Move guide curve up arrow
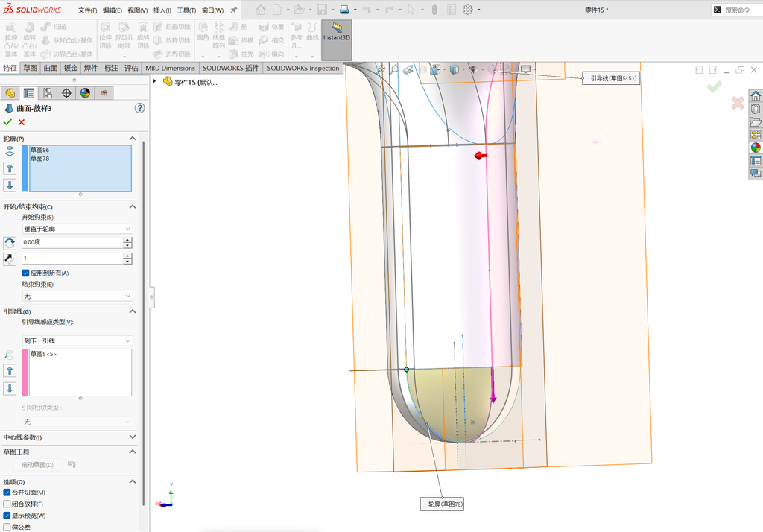 (10, 371)
